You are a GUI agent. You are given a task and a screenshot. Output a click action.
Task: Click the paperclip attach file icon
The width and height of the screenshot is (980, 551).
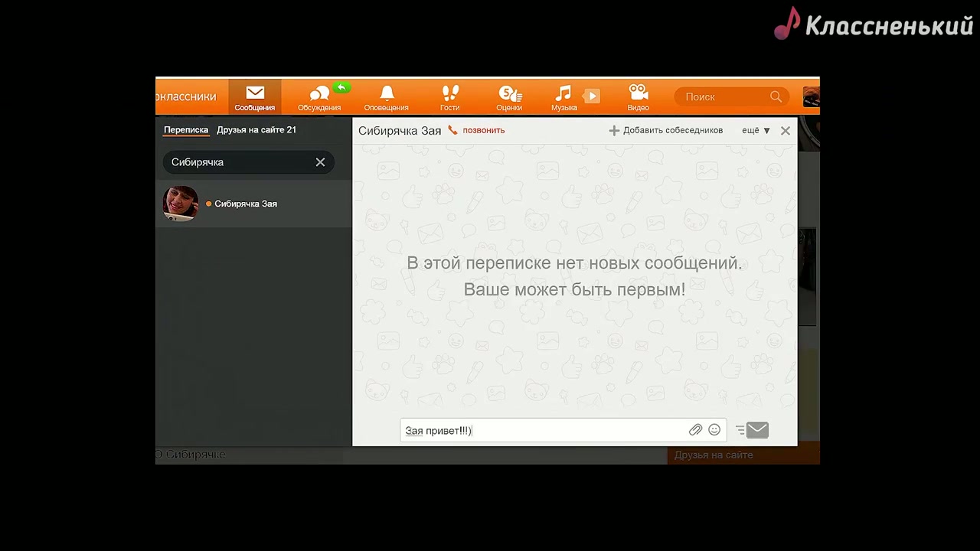(x=695, y=430)
